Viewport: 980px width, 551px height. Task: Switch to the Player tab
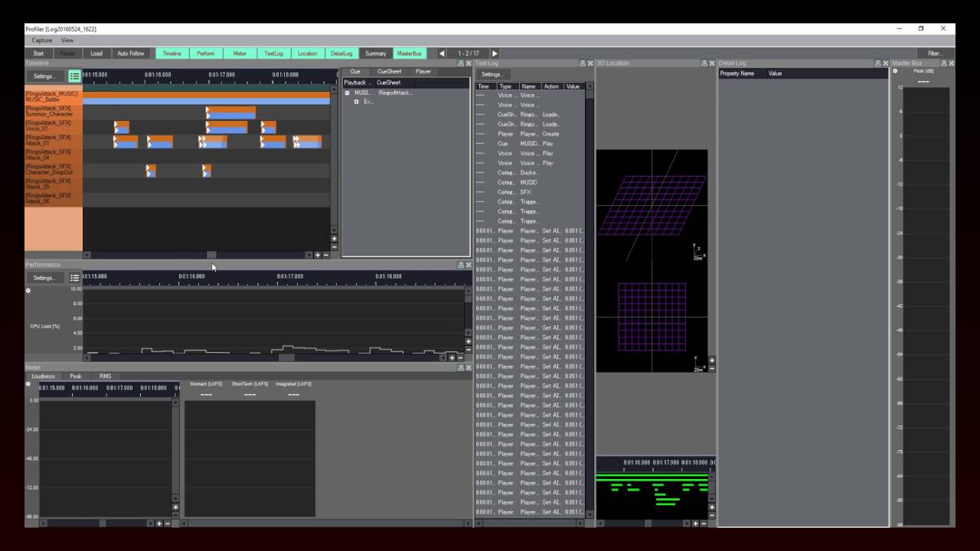[x=423, y=71]
